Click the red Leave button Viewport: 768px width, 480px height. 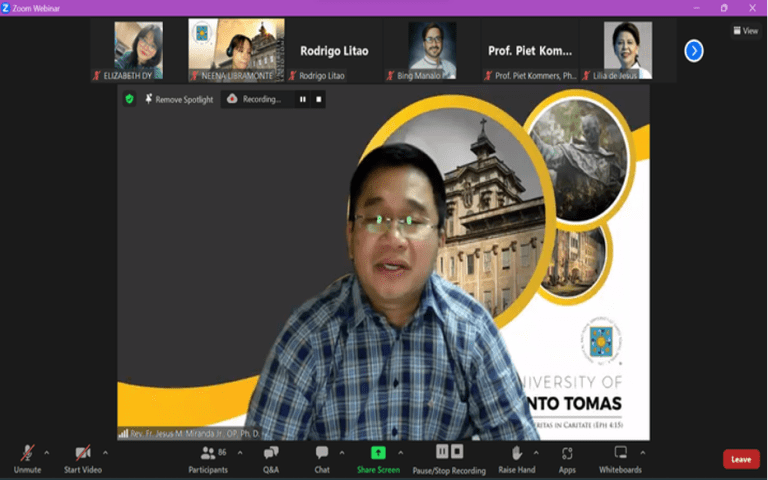point(741,459)
